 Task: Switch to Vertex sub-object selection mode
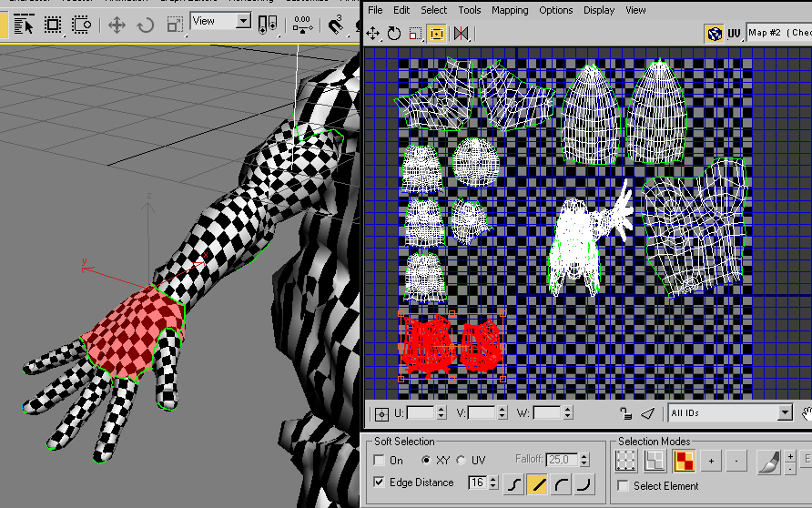pyautogui.click(x=625, y=461)
